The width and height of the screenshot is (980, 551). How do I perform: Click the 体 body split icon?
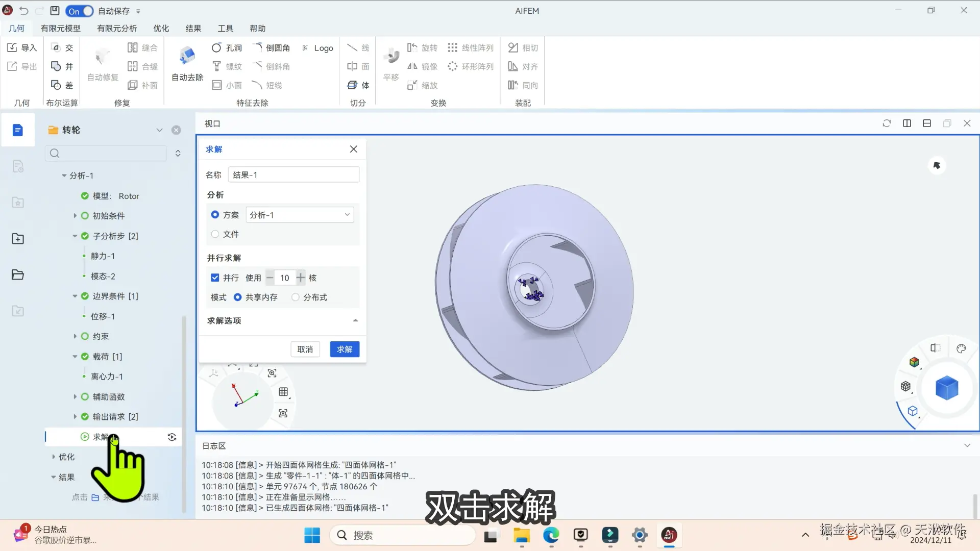(352, 85)
